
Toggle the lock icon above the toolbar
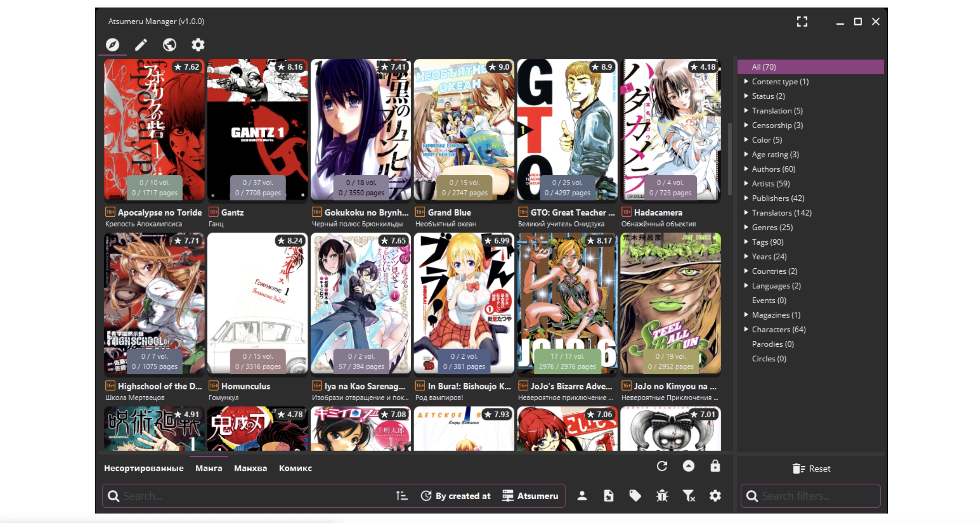coord(715,466)
